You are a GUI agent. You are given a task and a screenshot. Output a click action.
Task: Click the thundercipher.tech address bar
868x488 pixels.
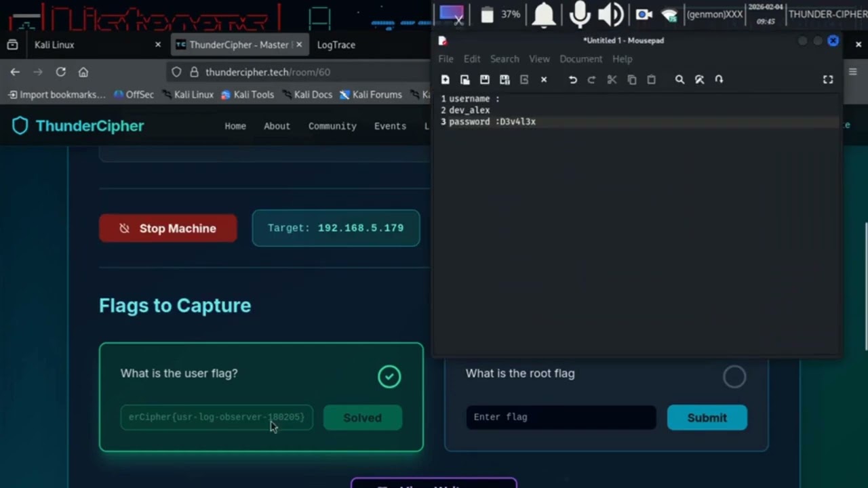(x=298, y=72)
